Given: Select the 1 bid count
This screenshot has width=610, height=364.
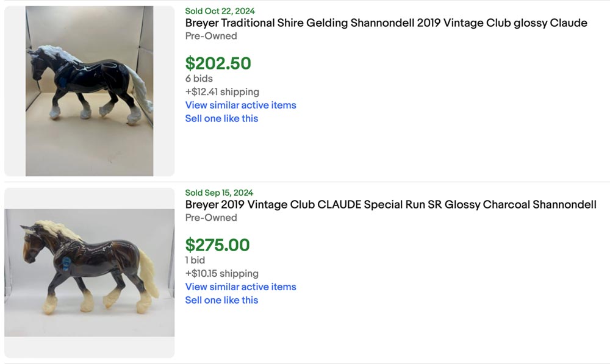Looking at the screenshot, I should 195,260.
